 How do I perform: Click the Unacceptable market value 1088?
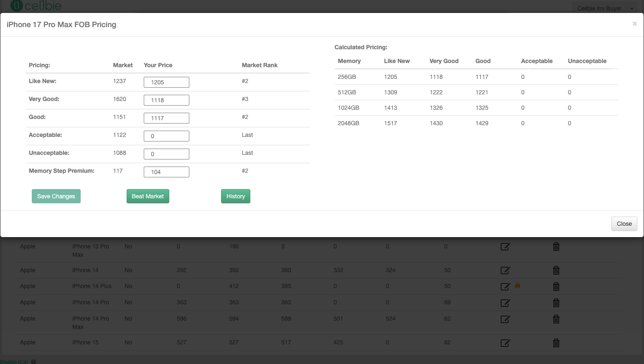coord(120,153)
